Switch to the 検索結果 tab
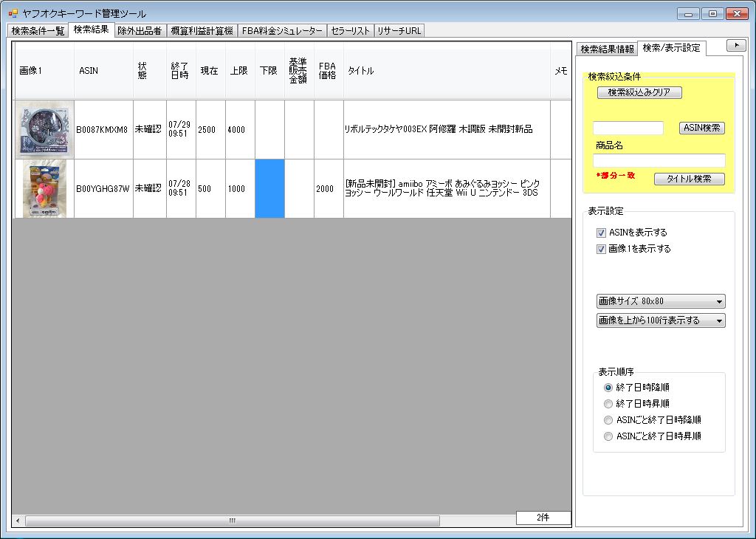The width and height of the screenshot is (756, 539). click(x=91, y=30)
